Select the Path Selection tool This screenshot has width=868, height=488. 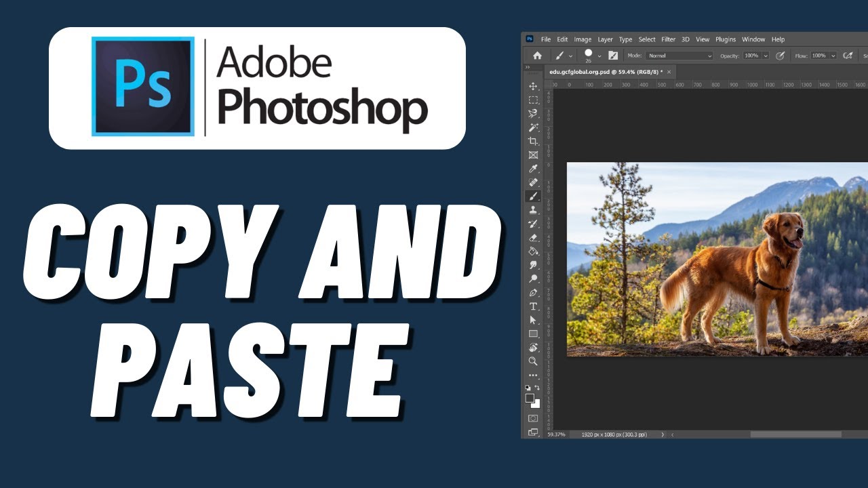click(x=533, y=320)
